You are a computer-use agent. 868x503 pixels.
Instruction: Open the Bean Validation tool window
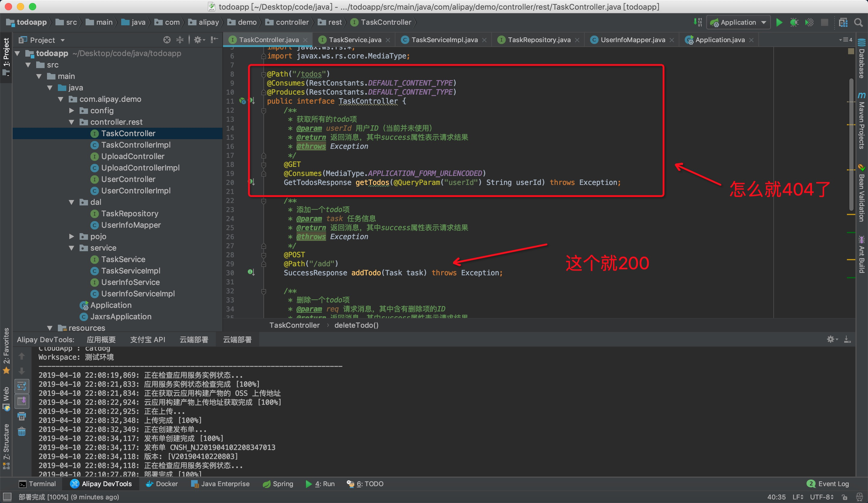point(861,193)
